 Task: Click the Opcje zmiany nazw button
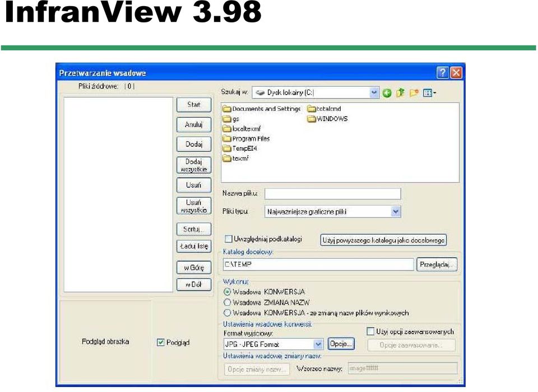click(x=257, y=370)
